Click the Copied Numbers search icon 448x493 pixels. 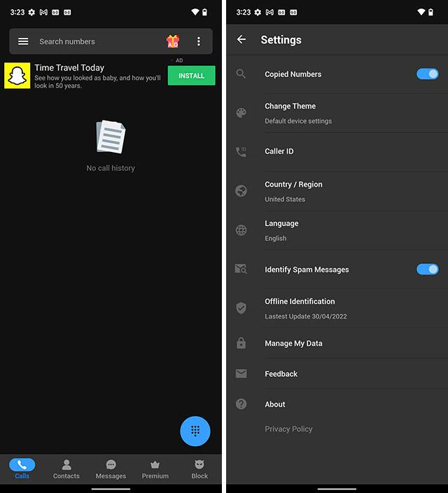pyautogui.click(x=241, y=74)
